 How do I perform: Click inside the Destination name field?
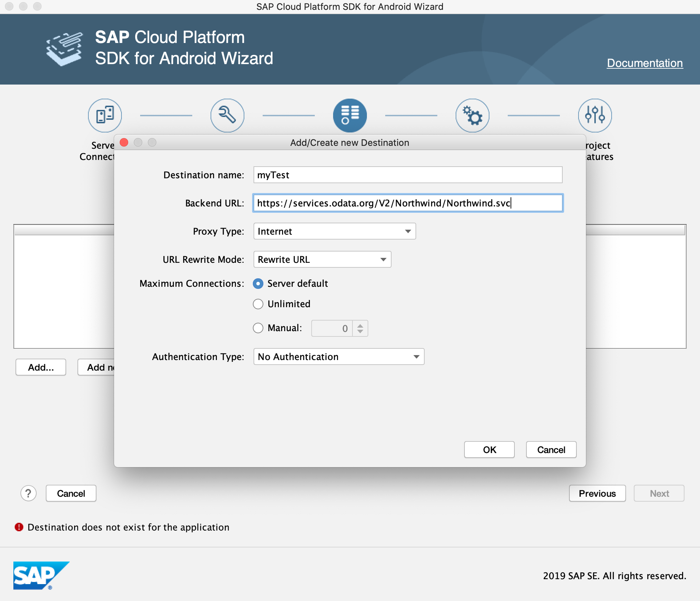coord(408,175)
